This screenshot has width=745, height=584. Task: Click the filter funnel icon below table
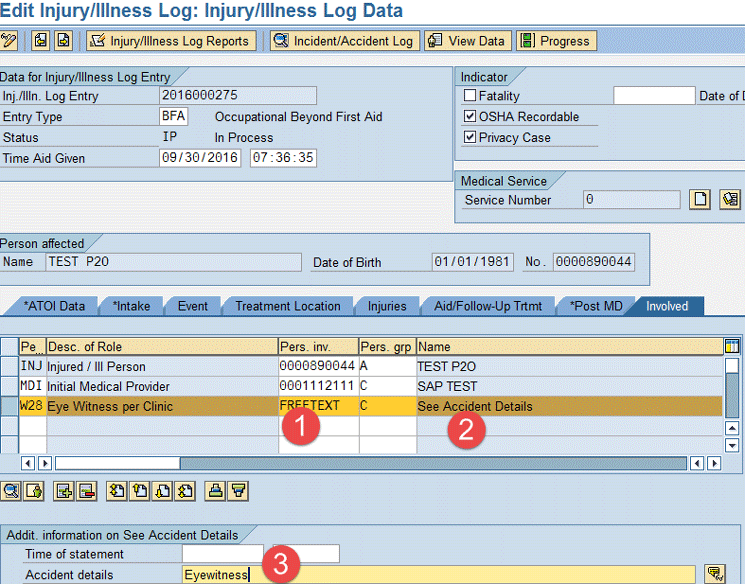pos(238,490)
